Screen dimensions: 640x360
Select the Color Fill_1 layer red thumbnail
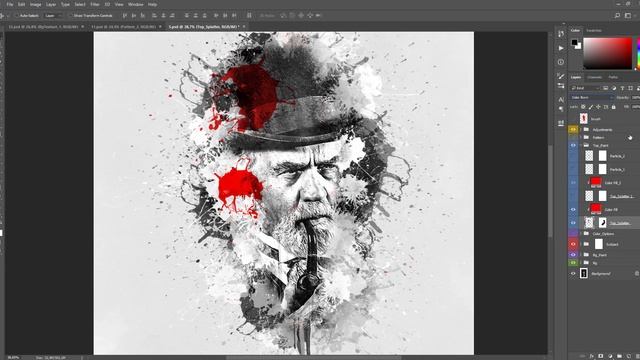point(596,182)
